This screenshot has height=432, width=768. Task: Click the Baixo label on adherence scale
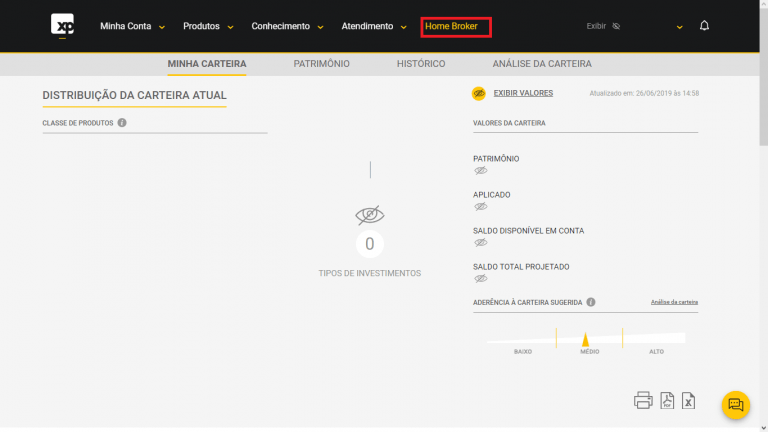[523, 352]
